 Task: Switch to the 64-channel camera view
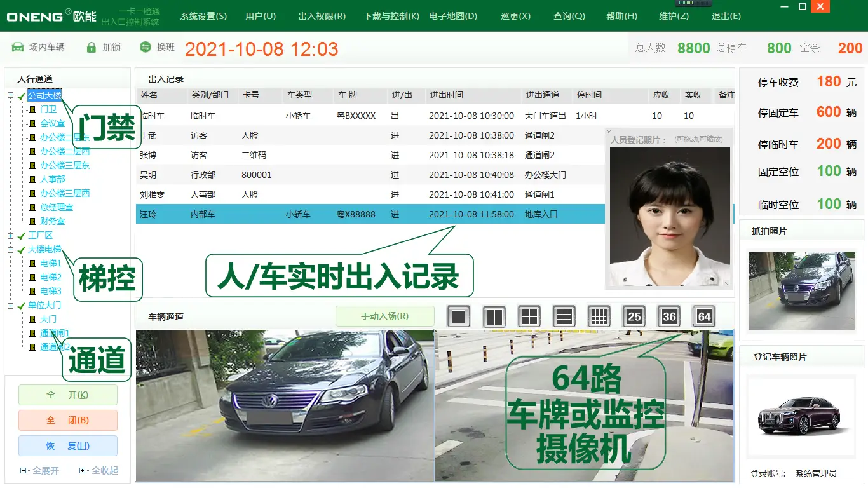click(x=703, y=316)
